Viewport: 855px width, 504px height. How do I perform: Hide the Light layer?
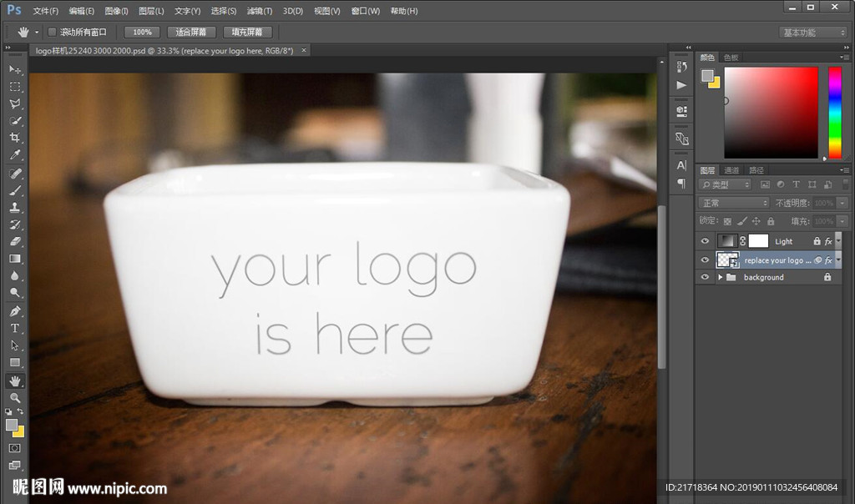(x=705, y=241)
